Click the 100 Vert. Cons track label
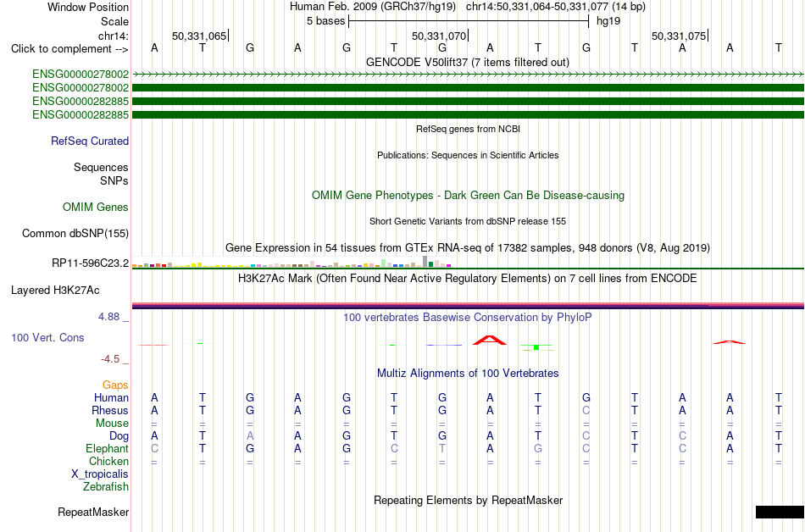This screenshot has width=805, height=532. point(47,337)
